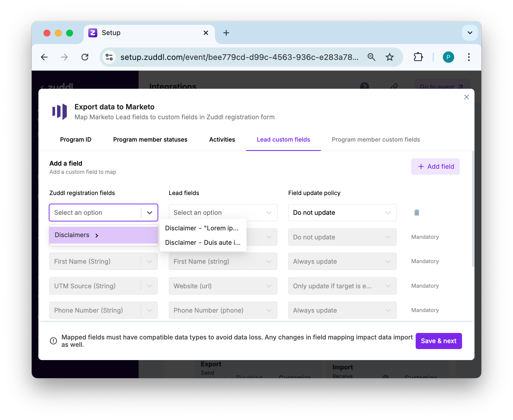Image resolution: width=513 pixels, height=420 pixels.
Task: Click the zoom magnifier icon in address bar
Action: (x=371, y=57)
